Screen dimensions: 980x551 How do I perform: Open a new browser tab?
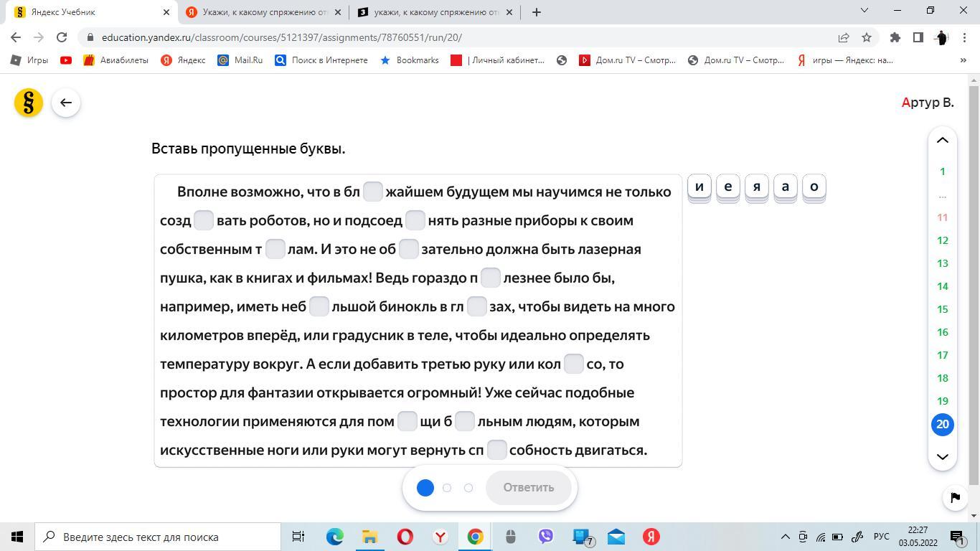click(536, 12)
